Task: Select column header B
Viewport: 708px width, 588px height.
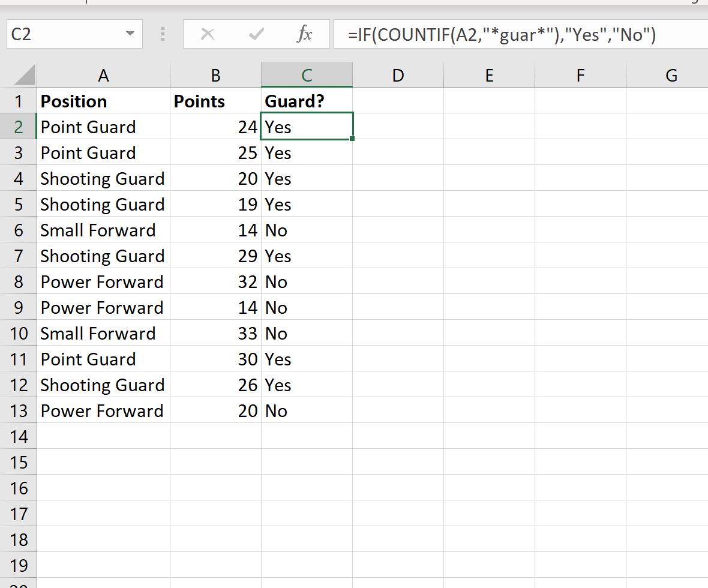Action: tap(215, 74)
